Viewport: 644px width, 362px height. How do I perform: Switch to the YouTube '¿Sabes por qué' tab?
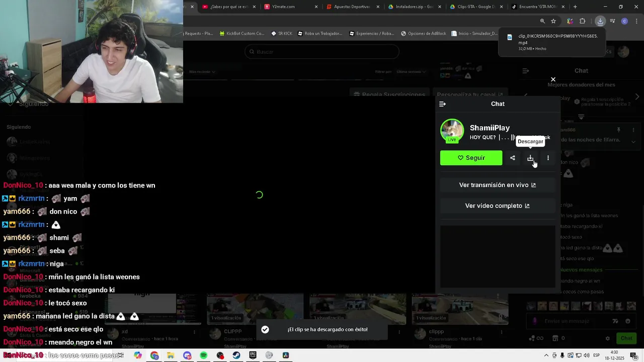[x=229, y=7]
